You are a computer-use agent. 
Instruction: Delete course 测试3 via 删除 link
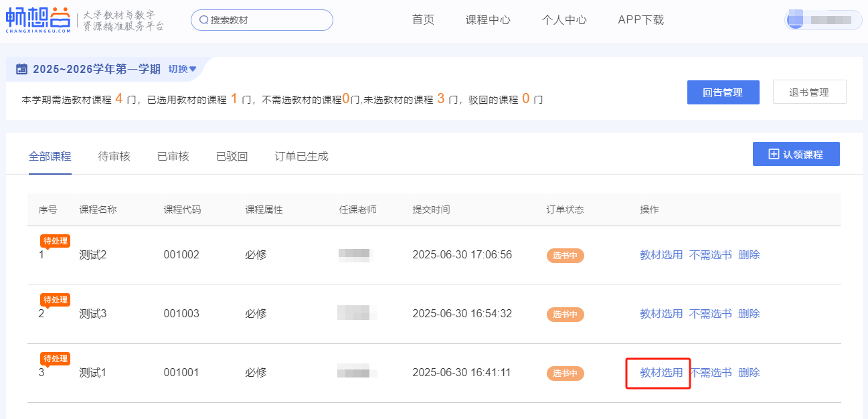(x=749, y=314)
